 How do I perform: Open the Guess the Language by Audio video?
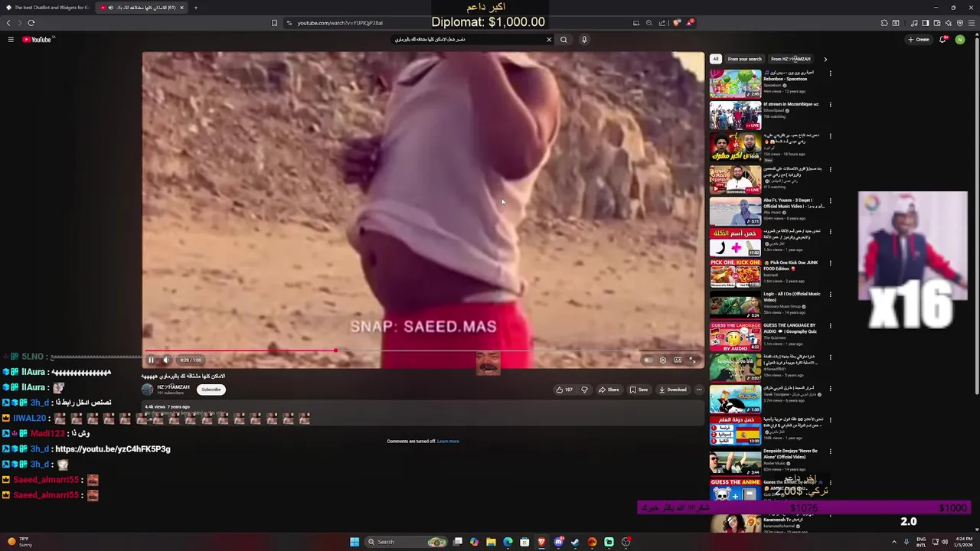tap(735, 336)
